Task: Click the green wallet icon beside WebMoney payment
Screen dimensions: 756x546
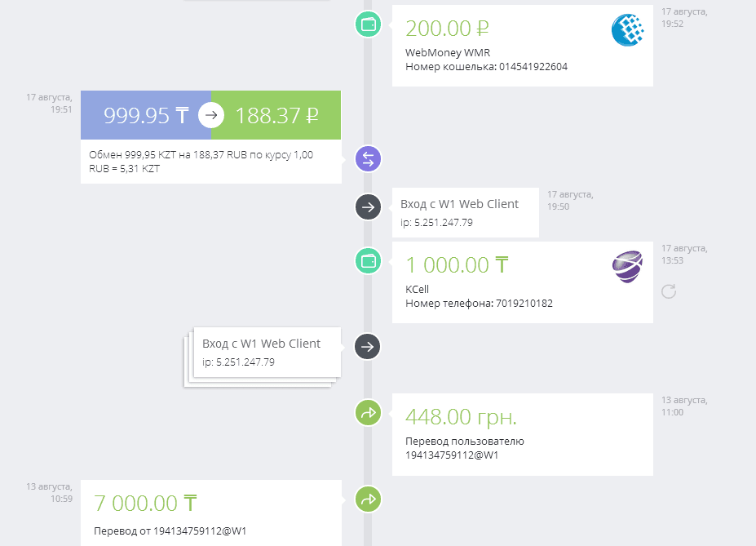Action: 369,24
